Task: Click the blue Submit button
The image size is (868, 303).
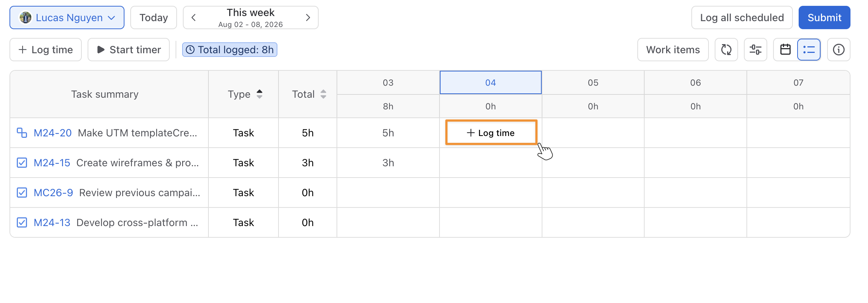Action: click(824, 18)
